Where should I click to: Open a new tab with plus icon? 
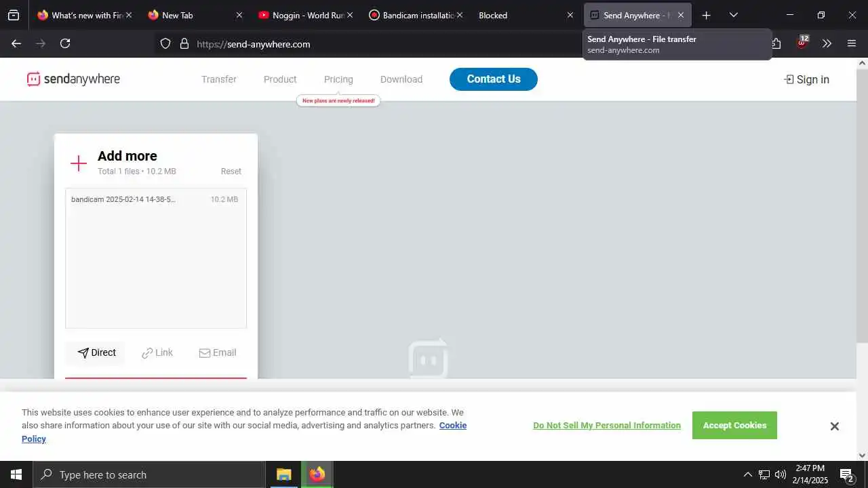click(x=706, y=15)
